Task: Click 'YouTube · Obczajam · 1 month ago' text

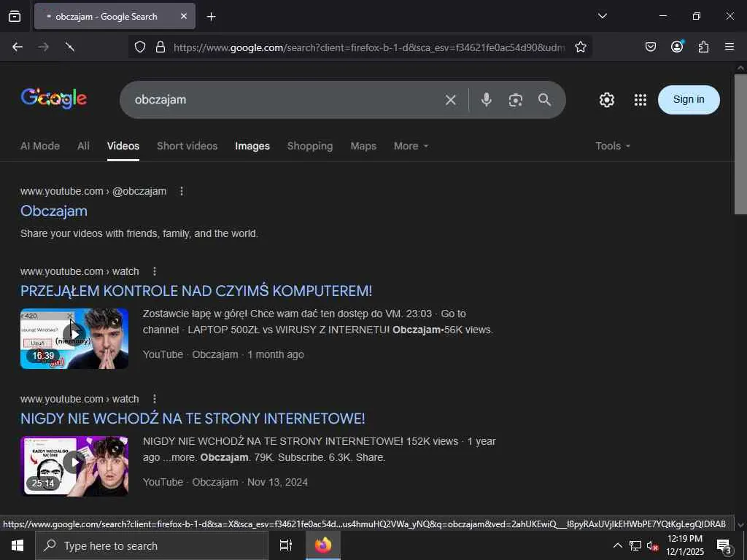Action: tap(223, 355)
